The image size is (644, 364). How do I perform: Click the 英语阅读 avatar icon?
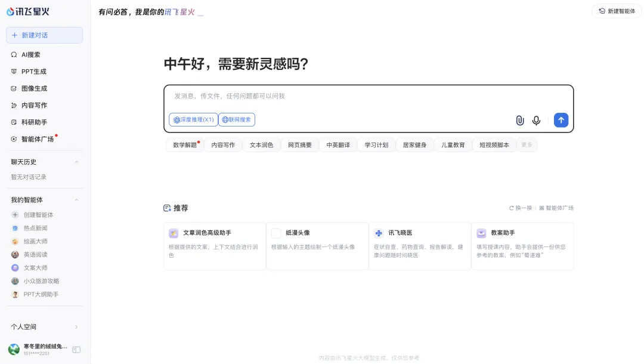(x=15, y=255)
